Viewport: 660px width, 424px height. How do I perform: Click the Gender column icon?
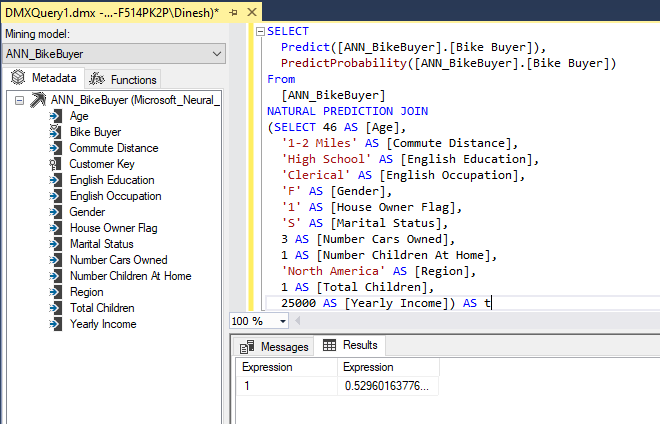55,212
